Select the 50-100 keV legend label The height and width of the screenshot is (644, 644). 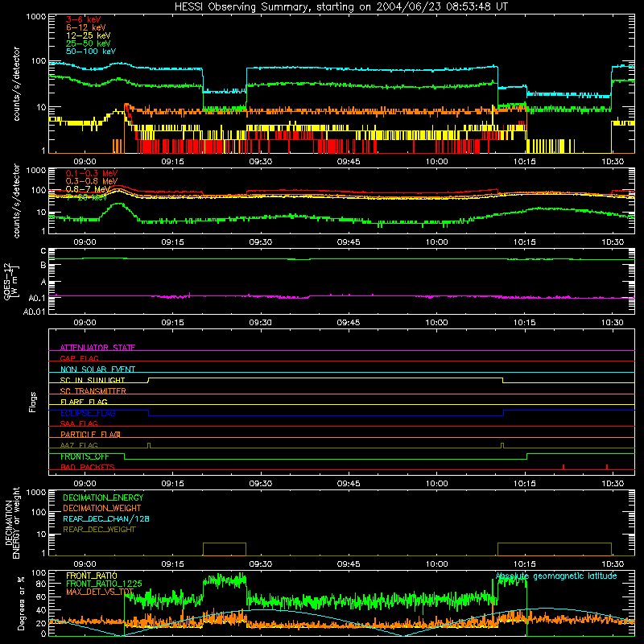pyautogui.click(x=90, y=52)
